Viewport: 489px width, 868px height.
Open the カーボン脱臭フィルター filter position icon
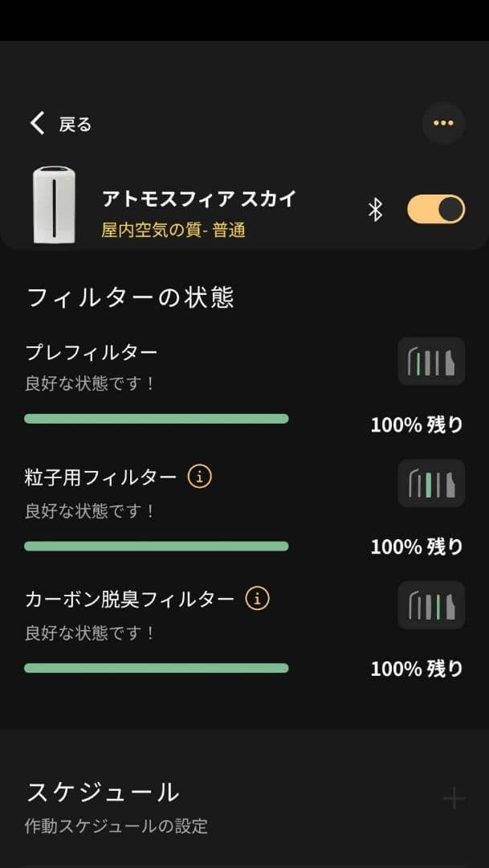[431, 606]
